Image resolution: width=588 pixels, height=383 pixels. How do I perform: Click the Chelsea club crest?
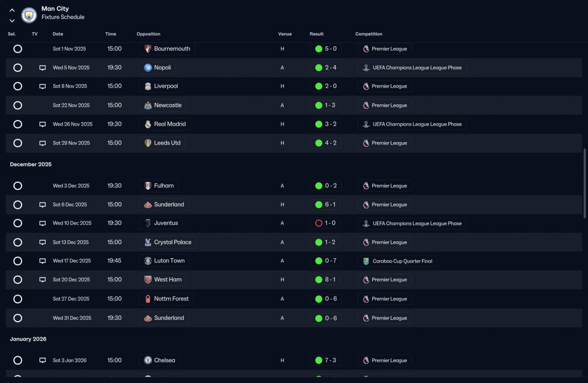(x=147, y=360)
